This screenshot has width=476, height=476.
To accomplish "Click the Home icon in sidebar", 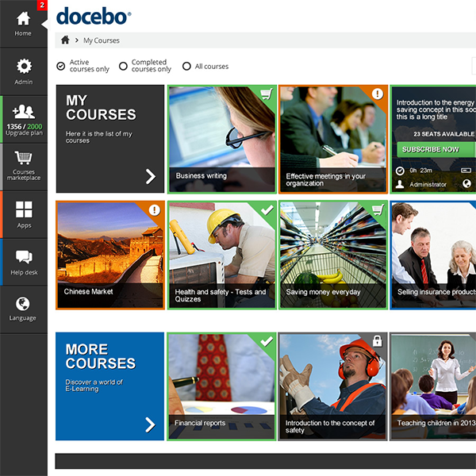I will coord(23,19).
